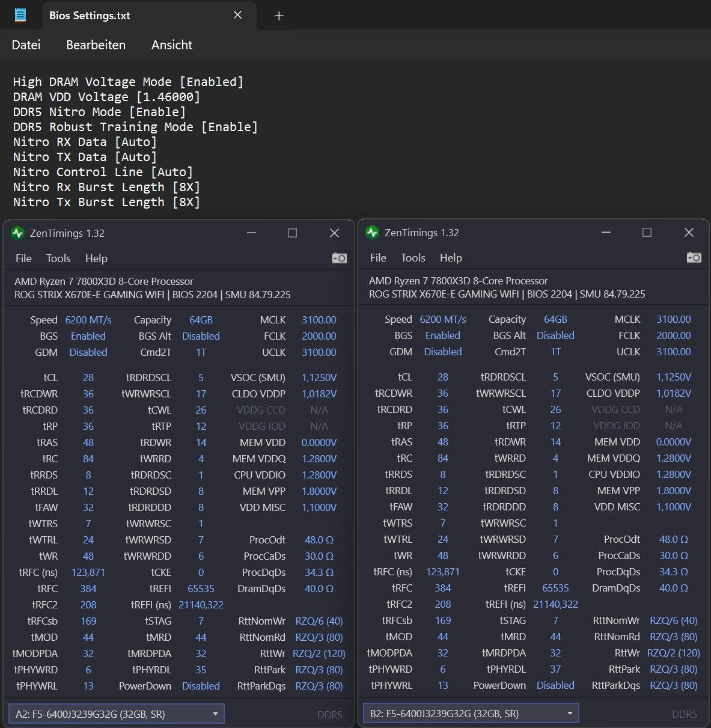Click the left ZenTimings green logo icon
The height and width of the screenshot is (728, 711).
pyautogui.click(x=17, y=233)
